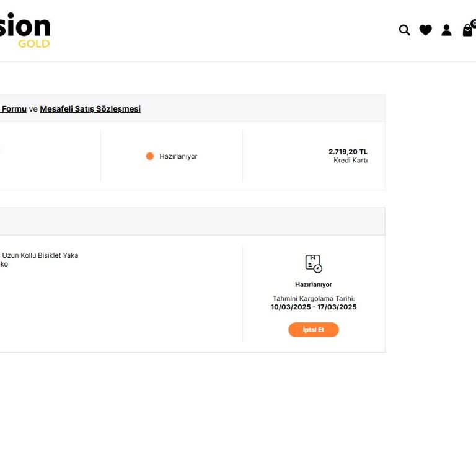View favorites via the heart icon
The width and height of the screenshot is (476, 476).
(425, 30)
